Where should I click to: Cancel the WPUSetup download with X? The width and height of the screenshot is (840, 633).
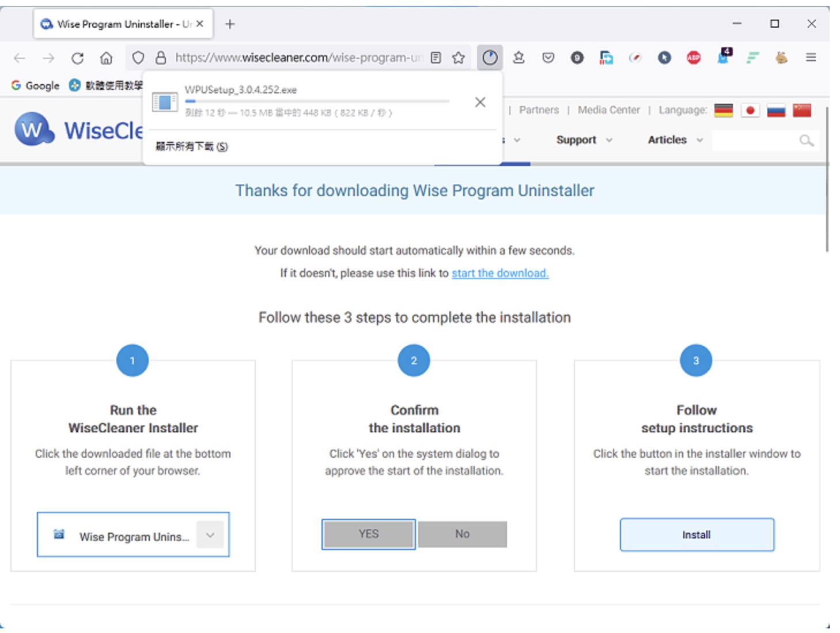pos(480,102)
